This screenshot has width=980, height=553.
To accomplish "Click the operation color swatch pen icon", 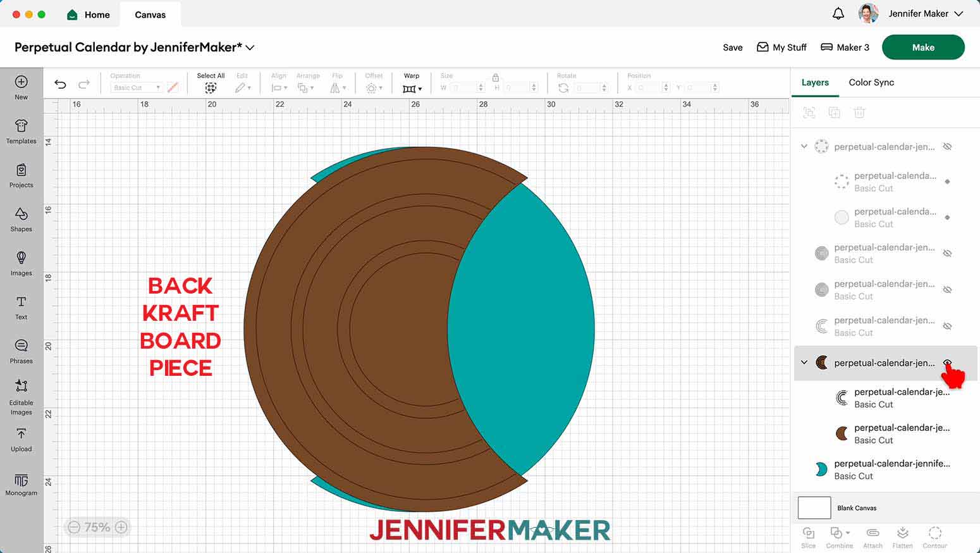I will click(x=173, y=87).
